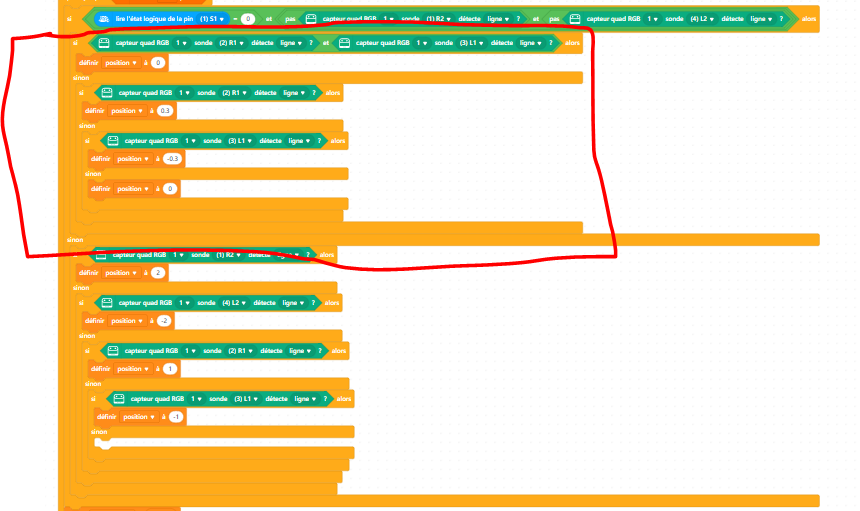Screen dimensions: 860x511
Task: Open the (1) S1 pin dropdown
Action: (x=213, y=19)
